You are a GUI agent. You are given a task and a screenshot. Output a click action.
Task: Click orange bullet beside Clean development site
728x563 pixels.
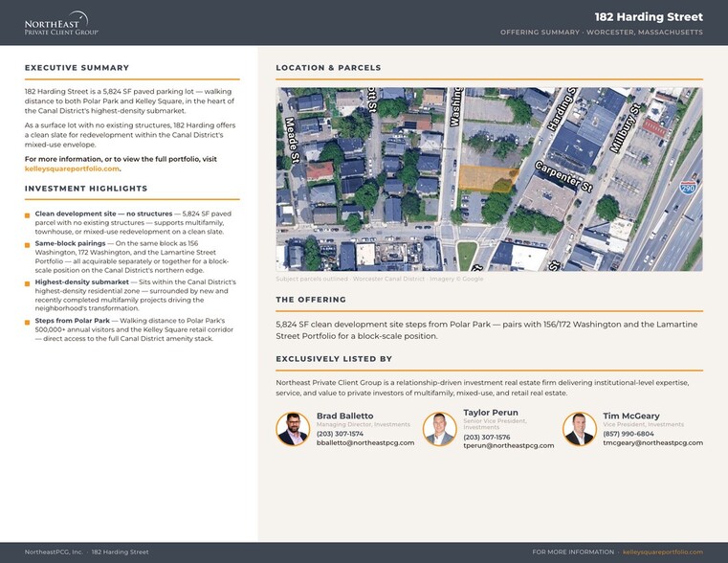pos(28,215)
